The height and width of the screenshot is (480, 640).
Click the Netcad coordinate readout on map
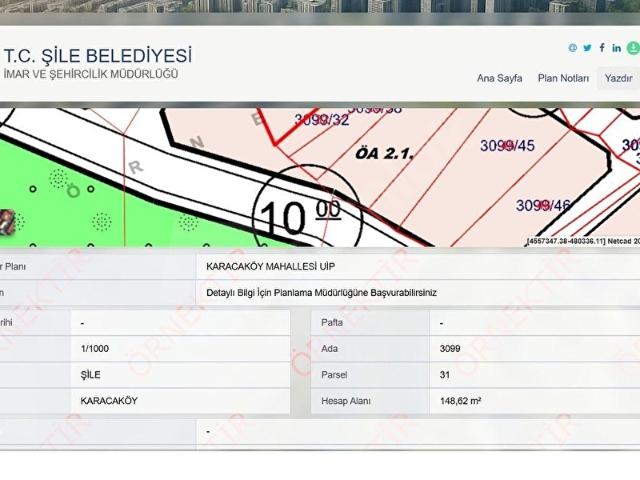click(x=583, y=241)
